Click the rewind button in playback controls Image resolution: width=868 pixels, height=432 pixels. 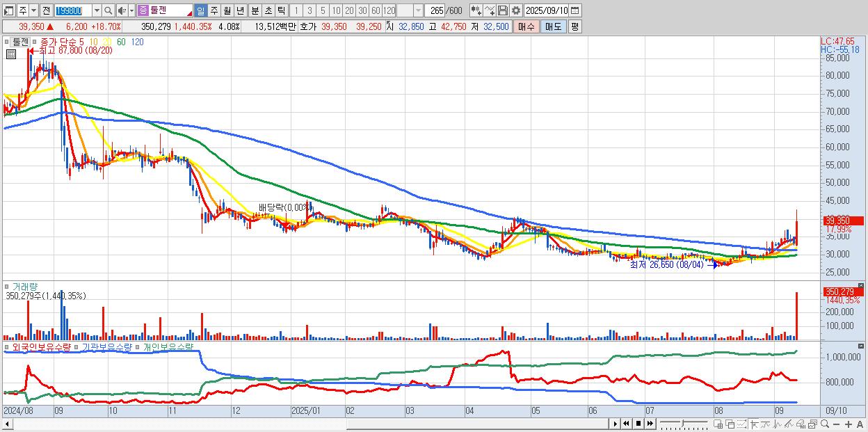pyautogui.click(x=627, y=424)
